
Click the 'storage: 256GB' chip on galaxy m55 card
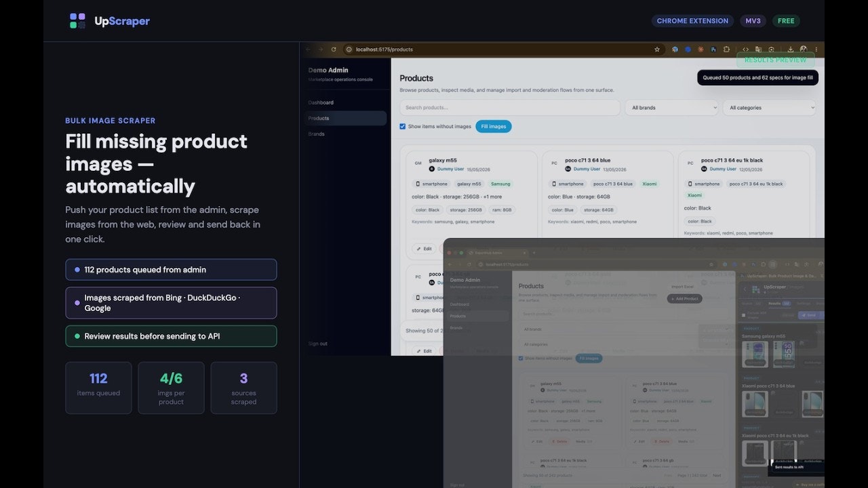pyautogui.click(x=465, y=210)
